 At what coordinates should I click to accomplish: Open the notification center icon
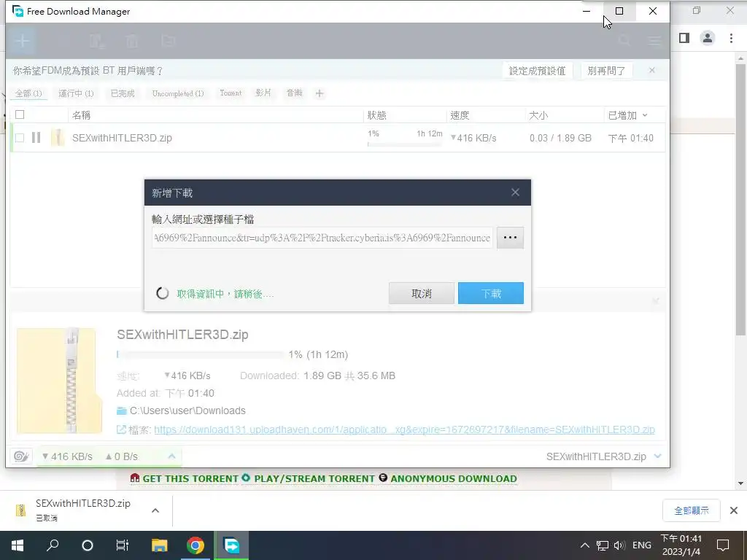pyautogui.click(x=723, y=545)
